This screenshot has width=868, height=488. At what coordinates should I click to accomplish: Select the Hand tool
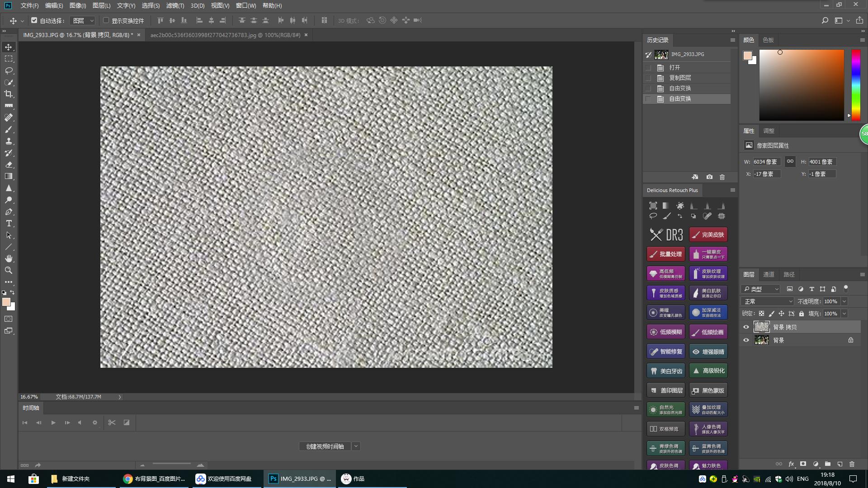pyautogui.click(x=9, y=258)
